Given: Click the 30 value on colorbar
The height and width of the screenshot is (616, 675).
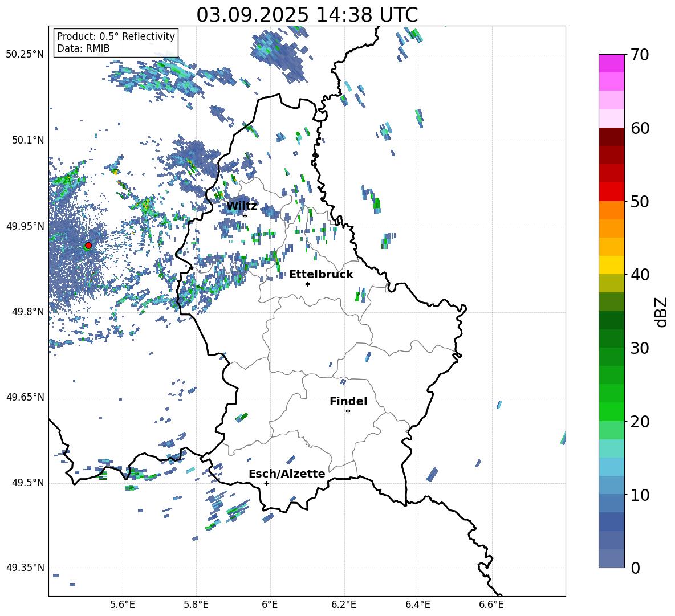Looking at the screenshot, I should [640, 348].
